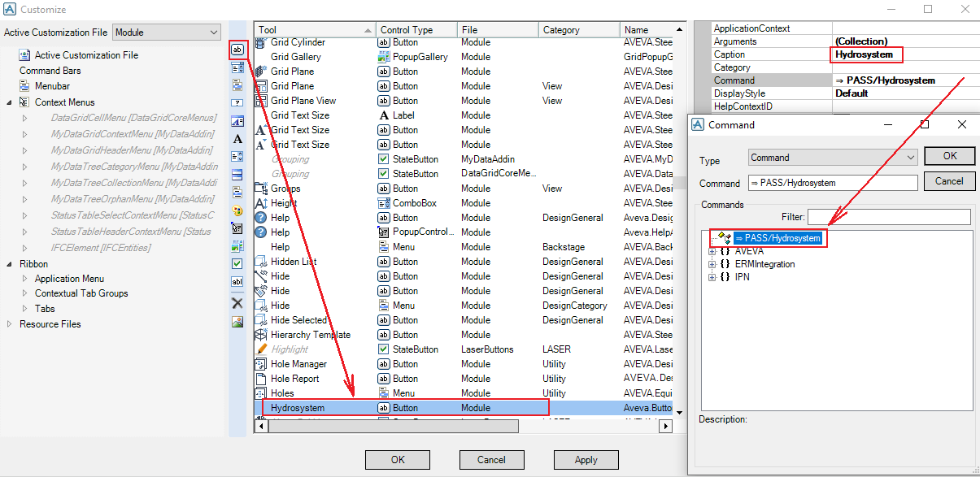Collapse the Context Menus tree node
Viewport: 980px width, 477px height.
point(9,102)
